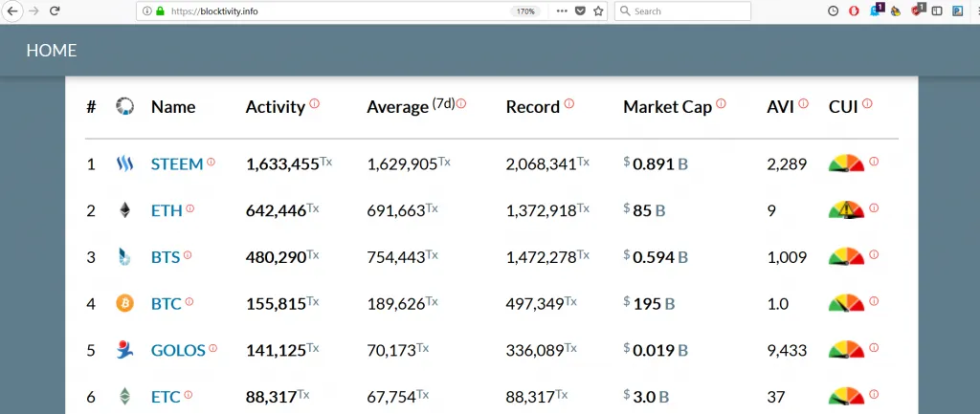The image size is (980, 414).
Task: Go back using the browser back arrow
Action: [11, 11]
